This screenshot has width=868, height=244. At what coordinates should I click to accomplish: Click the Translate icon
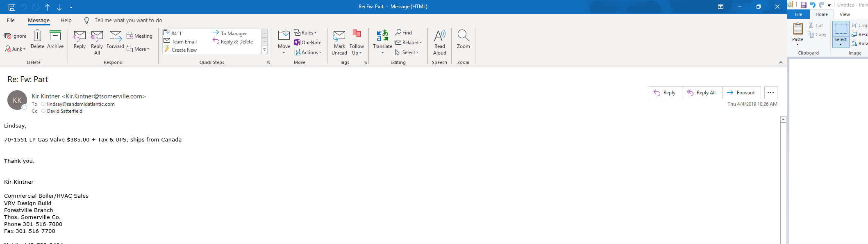[x=382, y=37]
